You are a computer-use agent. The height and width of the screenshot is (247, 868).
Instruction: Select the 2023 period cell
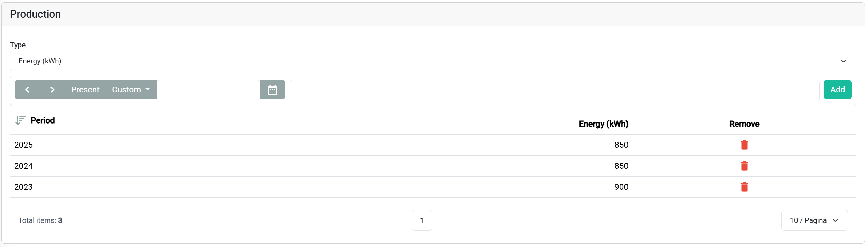click(23, 187)
